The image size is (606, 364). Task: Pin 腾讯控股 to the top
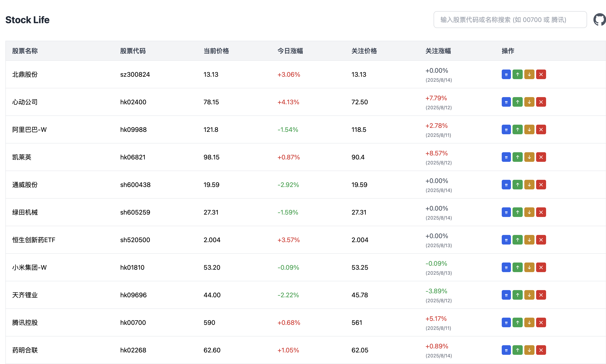click(x=506, y=323)
